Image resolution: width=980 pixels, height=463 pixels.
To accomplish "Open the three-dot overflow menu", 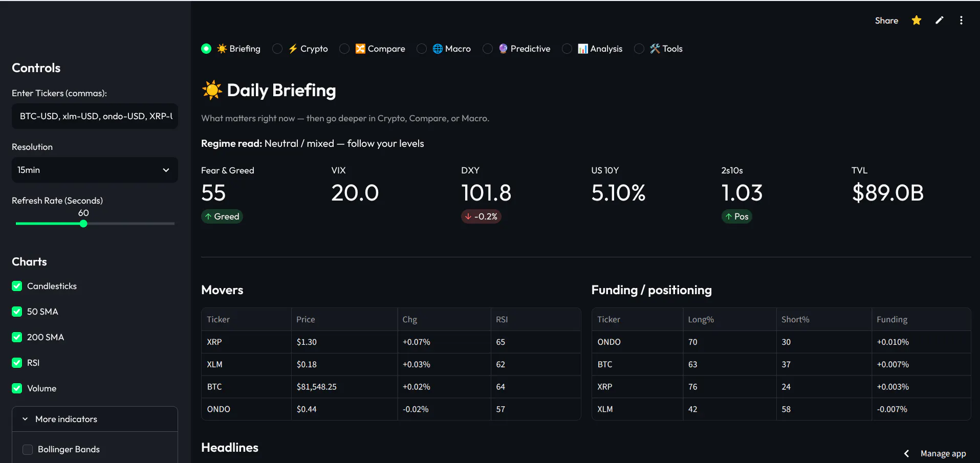I will pyautogui.click(x=961, y=20).
